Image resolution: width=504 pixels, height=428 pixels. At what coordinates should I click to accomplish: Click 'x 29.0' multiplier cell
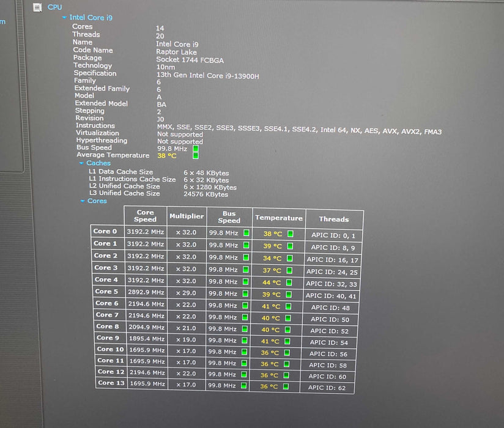[x=186, y=293]
